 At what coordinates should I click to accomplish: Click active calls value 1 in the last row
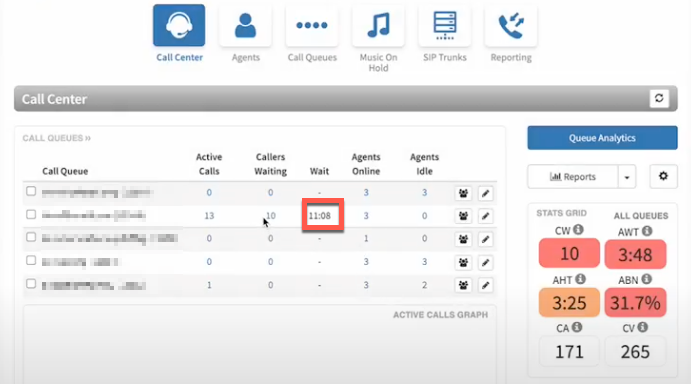tap(209, 285)
